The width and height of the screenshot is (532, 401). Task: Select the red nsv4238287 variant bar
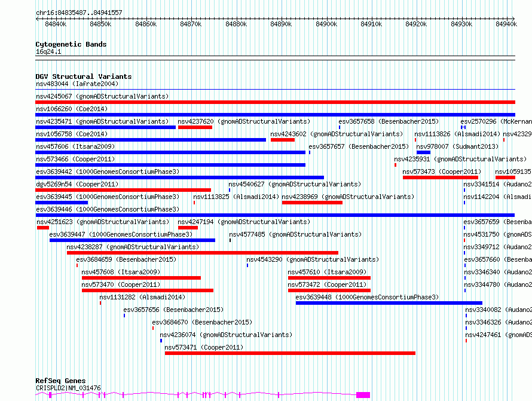coord(203,253)
